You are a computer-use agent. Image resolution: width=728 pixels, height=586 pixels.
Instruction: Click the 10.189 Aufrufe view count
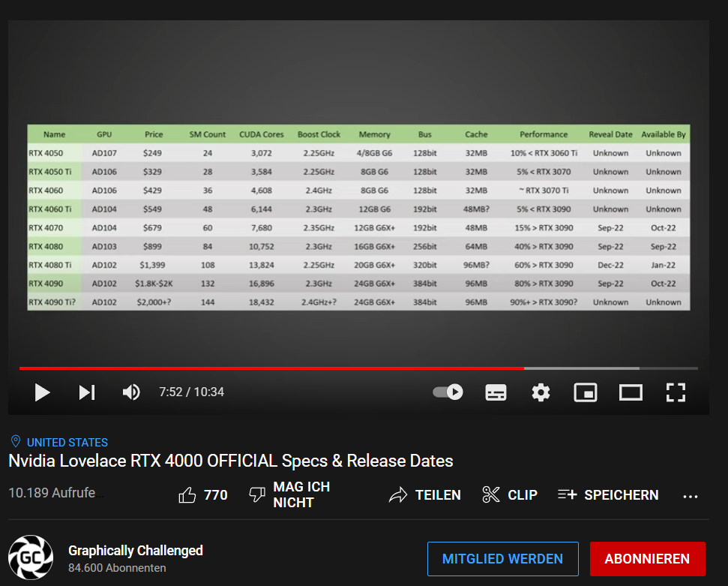pos(52,493)
